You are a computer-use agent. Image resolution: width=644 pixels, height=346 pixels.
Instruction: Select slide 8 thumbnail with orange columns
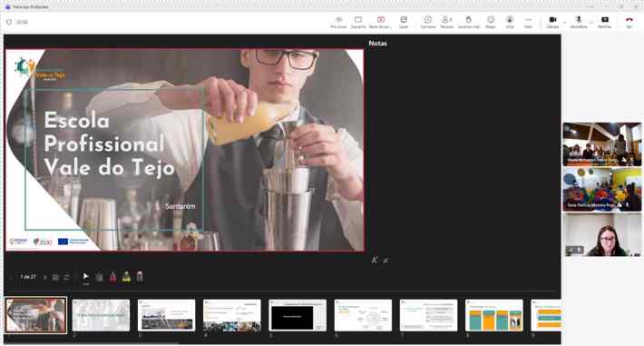tap(494, 315)
